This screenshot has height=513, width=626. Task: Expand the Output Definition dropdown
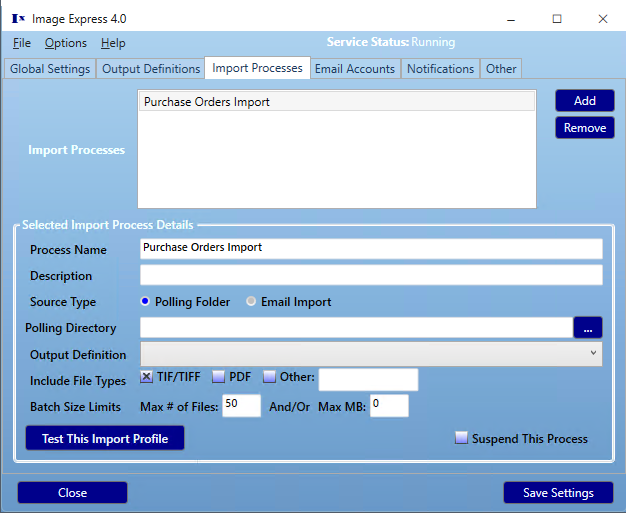[x=371, y=354]
